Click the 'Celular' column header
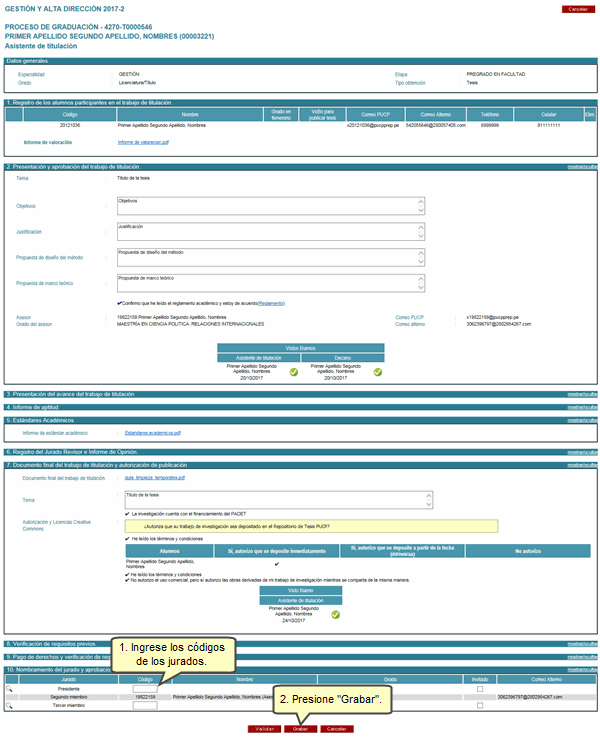The width and height of the screenshot is (600, 740). tap(549, 115)
